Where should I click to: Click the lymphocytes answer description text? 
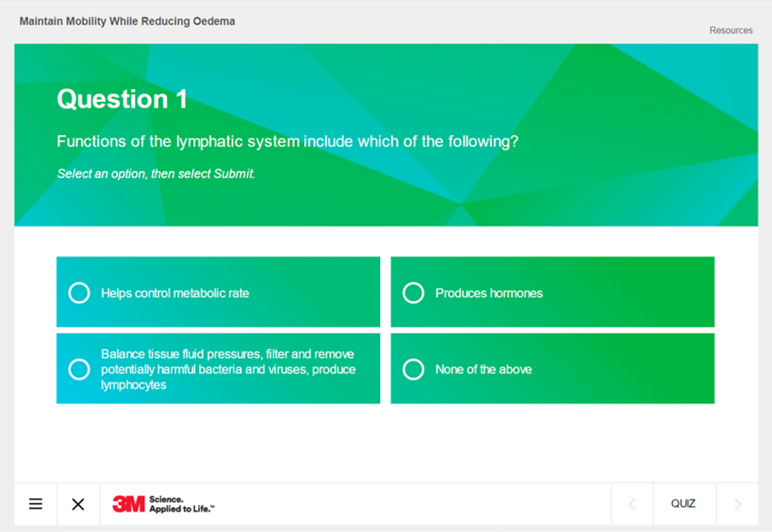229,369
